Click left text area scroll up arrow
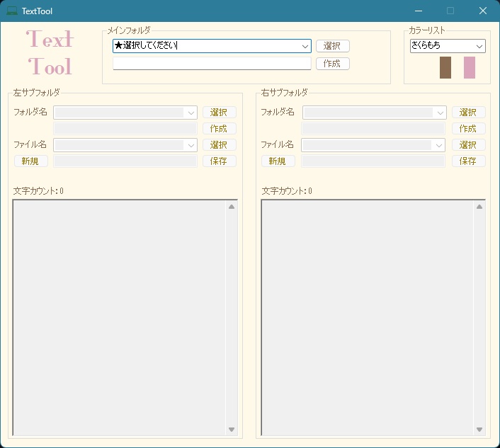This screenshot has height=448, width=500. (232, 207)
